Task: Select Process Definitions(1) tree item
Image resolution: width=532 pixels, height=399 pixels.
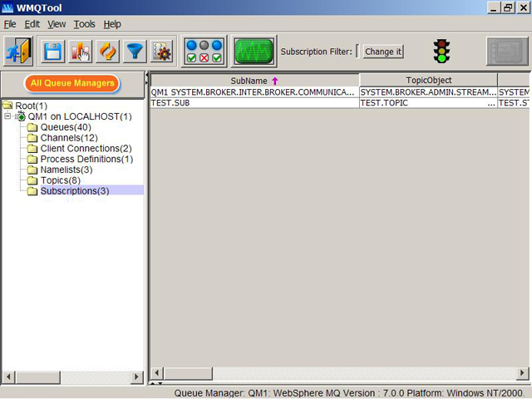Action: point(86,159)
